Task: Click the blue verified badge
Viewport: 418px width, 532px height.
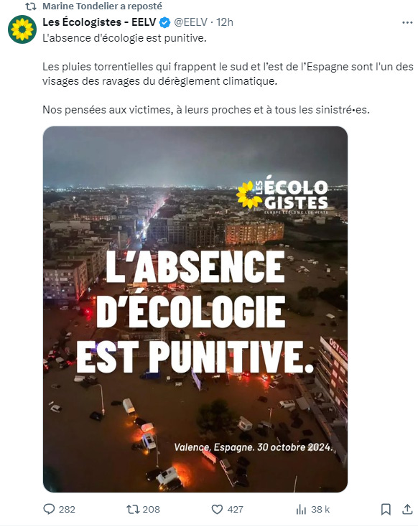Action: coord(165,22)
